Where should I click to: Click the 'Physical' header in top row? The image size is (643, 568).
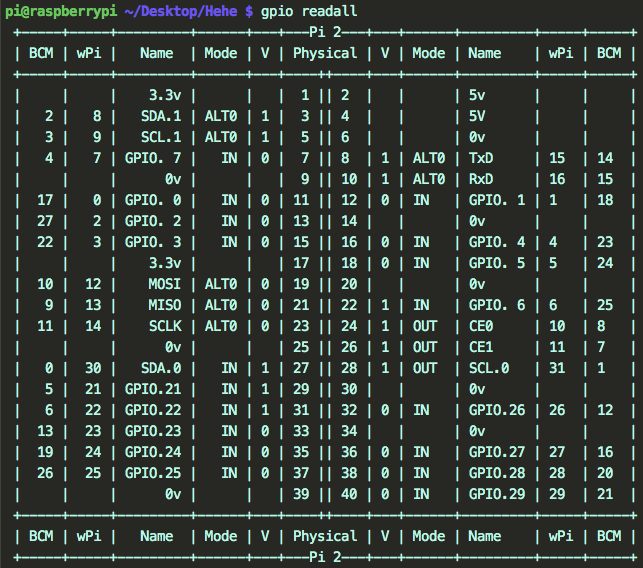tap(325, 53)
